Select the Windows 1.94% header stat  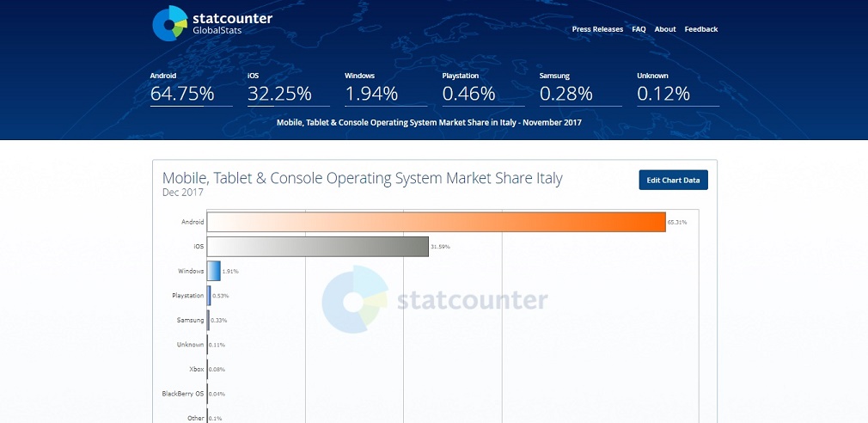[x=386, y=89]
